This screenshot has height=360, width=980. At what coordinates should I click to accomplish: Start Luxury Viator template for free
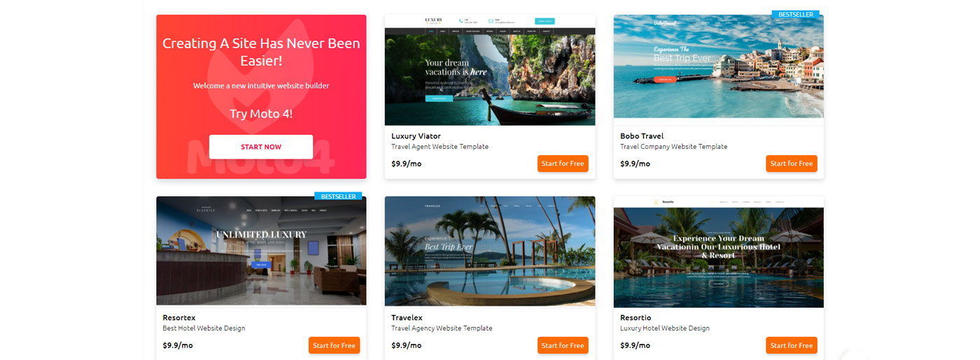563,164
